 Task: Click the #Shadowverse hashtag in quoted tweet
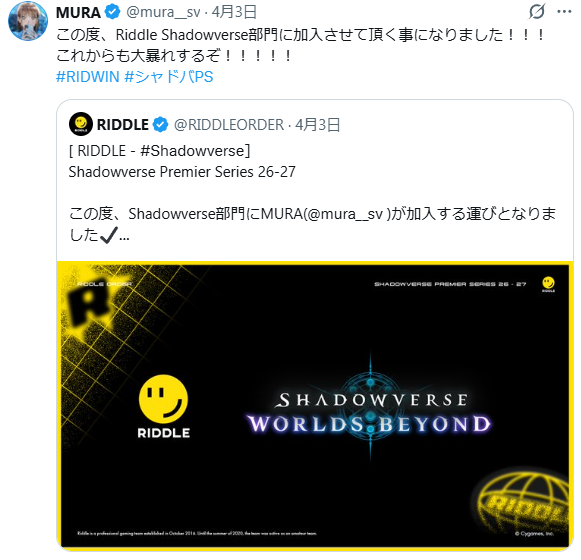[x=192, y=151]
